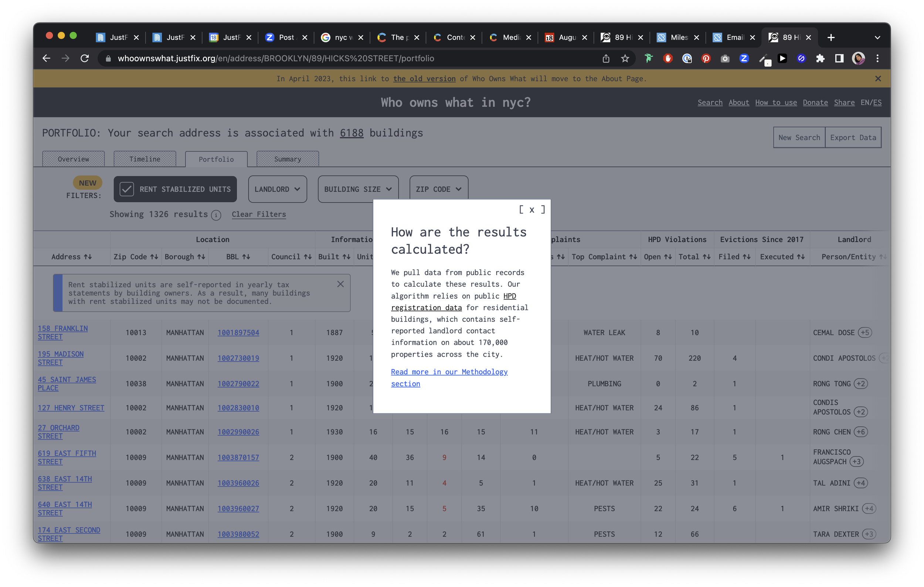Click the results info icon beside Showing 1326 results
This screenshot has height=587, width=924.
pyautogui.click(x=216, y=215)
